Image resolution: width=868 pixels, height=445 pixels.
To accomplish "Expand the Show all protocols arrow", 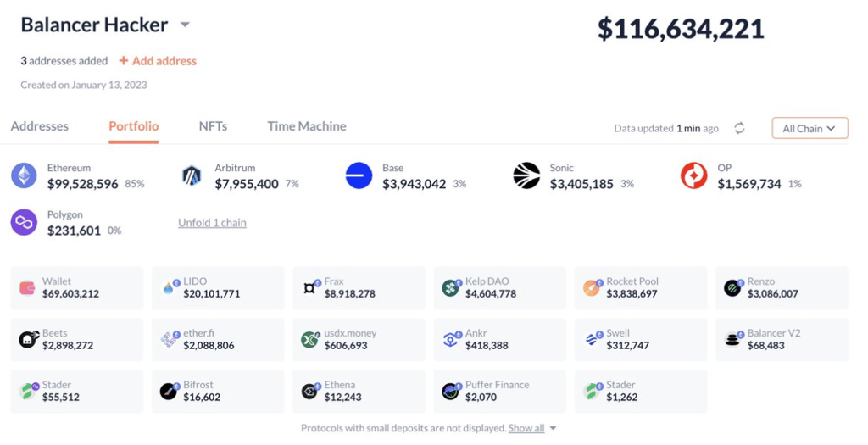I will [553, 428].
